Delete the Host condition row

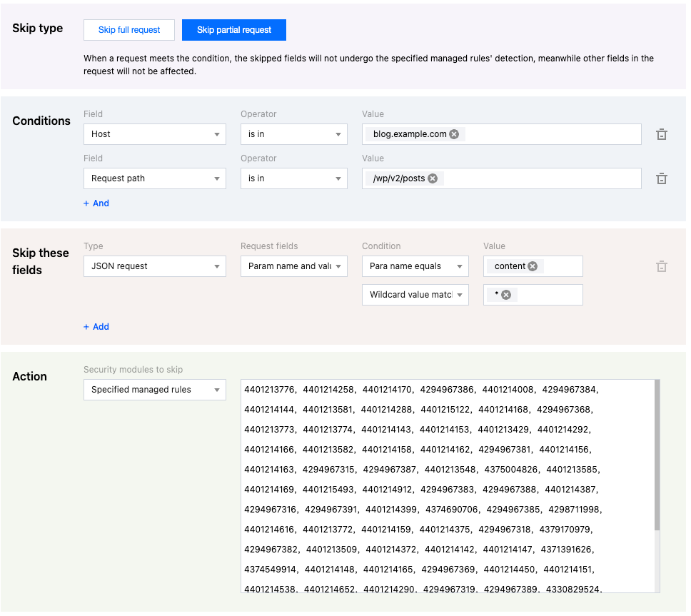point(661,134)
